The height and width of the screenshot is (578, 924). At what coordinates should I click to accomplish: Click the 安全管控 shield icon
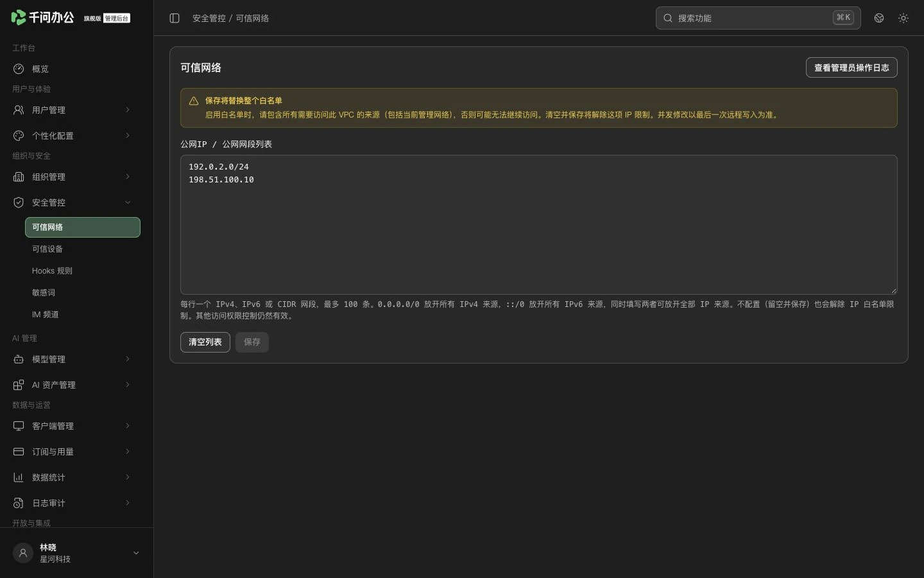click(19, 202)
